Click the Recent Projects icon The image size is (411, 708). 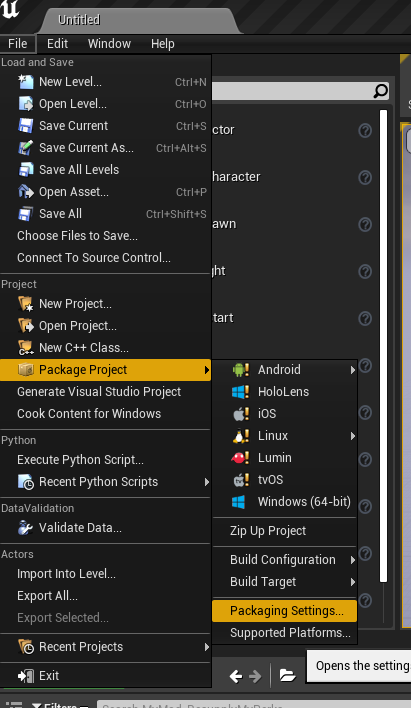point(26,647)
